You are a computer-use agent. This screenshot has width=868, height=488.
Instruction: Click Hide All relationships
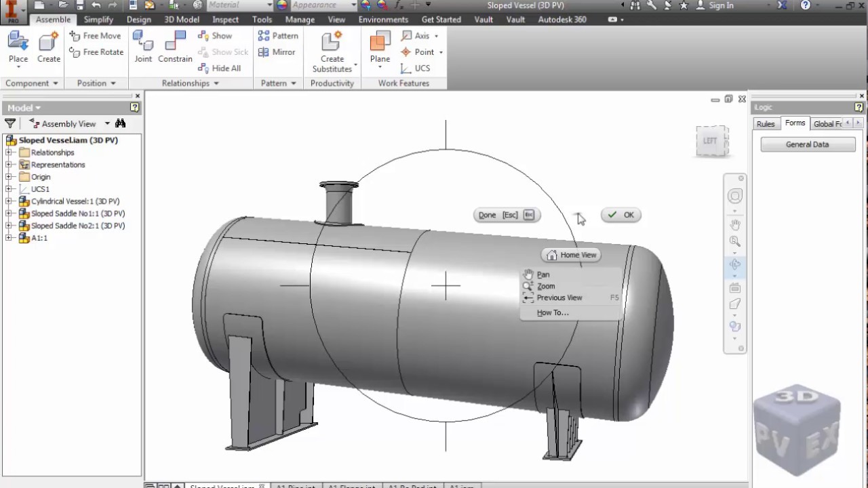coord(219,68)
